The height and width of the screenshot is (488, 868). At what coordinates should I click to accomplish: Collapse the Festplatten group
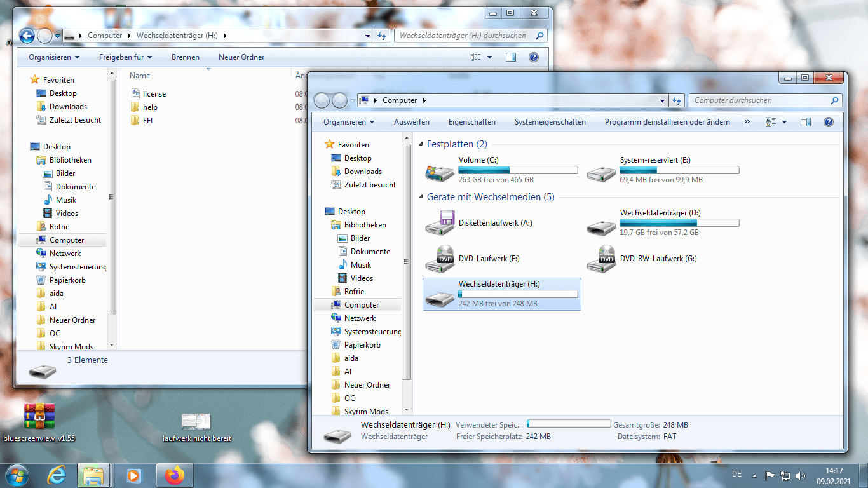tap(421, 145)
